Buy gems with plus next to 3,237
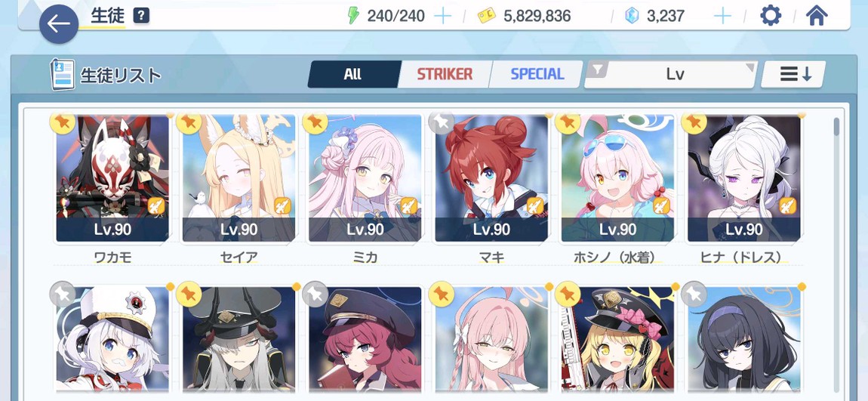Image resolution: width=868 pixels, height=401 pixels. click(x=722, y=16)
